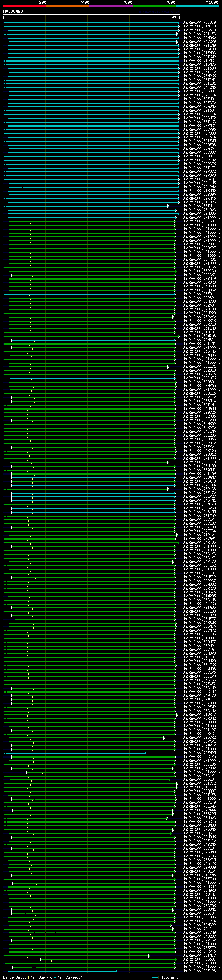Select label UniRef100_B3TM44

pos(199,206)
